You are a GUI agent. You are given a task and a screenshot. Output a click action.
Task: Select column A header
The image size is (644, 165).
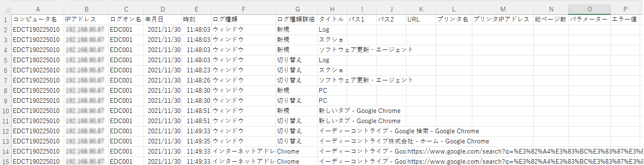(x=38, y=9)
